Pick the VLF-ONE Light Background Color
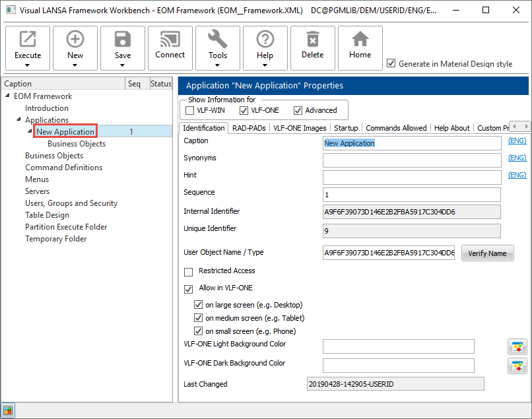Screen dimensions: 532x419 517,347
